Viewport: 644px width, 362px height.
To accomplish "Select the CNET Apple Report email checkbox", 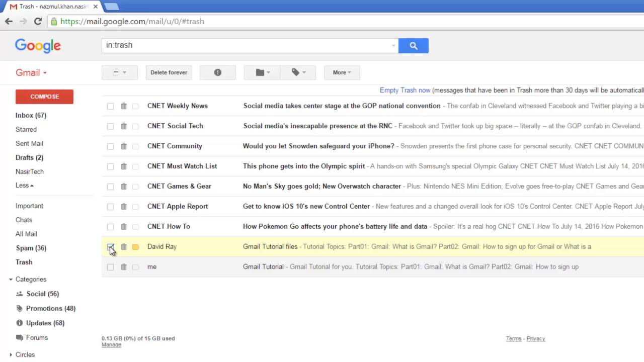I will pyautogui.click(x=110, y=207).
